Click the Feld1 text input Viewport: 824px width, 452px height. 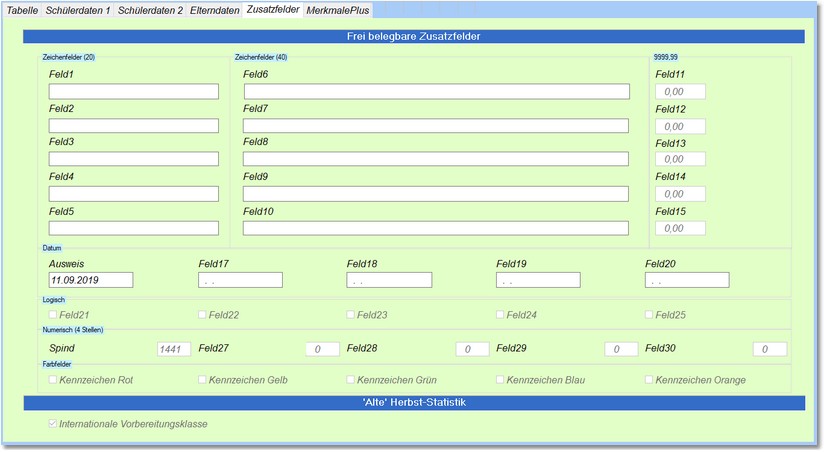coord(133,92)
